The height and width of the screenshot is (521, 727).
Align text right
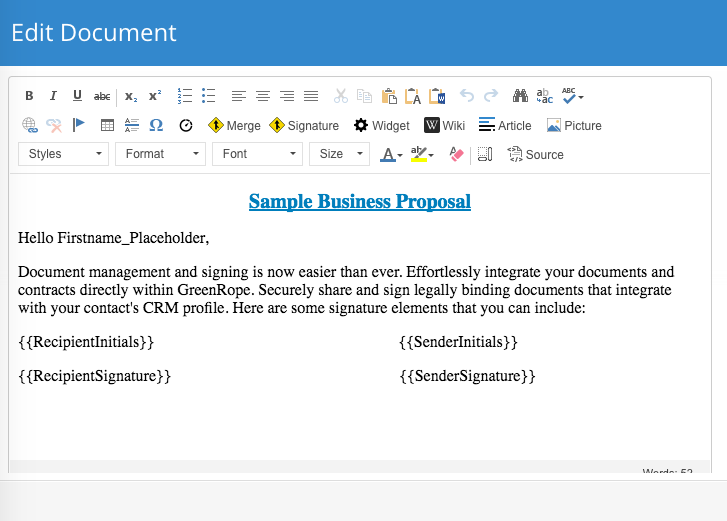point(287,96)
